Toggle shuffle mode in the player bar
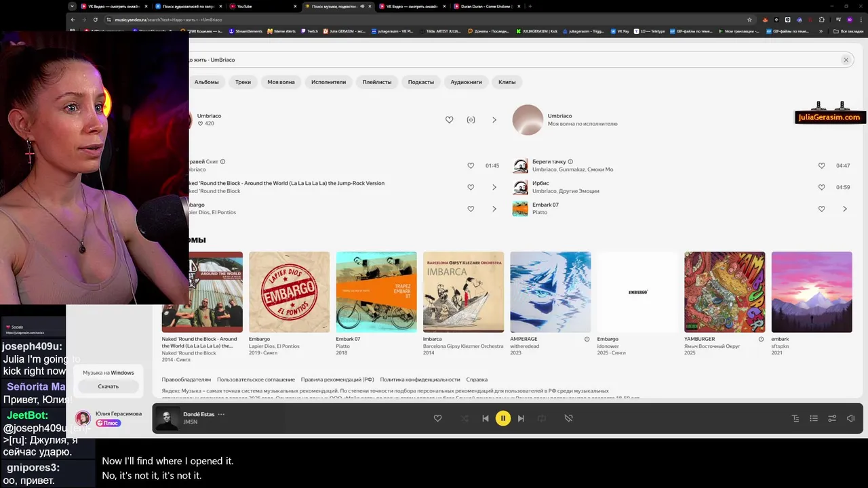The image size is (868, 488). point(465,418)
